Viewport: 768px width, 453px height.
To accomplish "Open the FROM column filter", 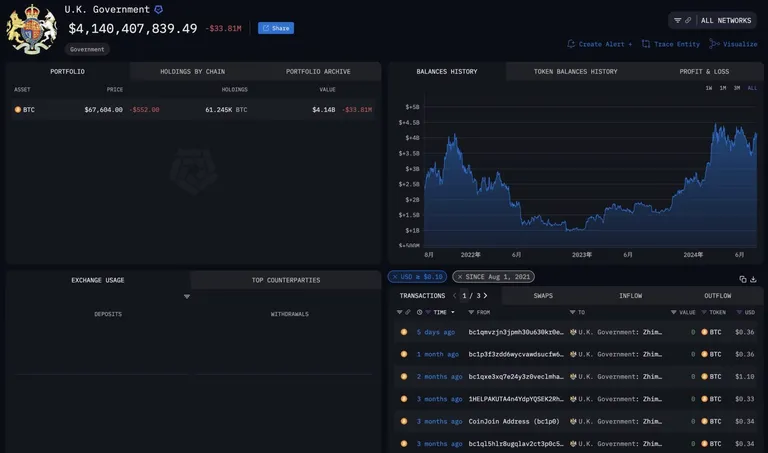I will coord(471,312).
